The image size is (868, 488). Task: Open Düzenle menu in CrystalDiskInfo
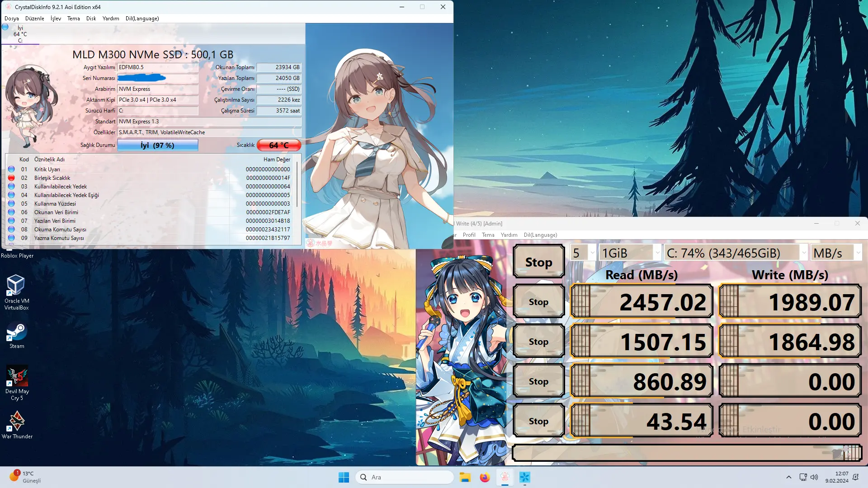pyautogui.click(x=35, y=19)
